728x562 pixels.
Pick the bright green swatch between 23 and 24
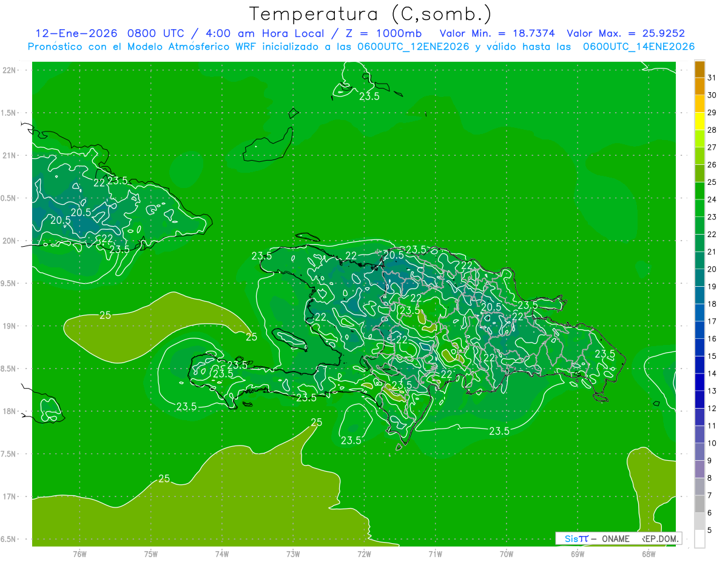pyautogui.click(x=699, y=208)
